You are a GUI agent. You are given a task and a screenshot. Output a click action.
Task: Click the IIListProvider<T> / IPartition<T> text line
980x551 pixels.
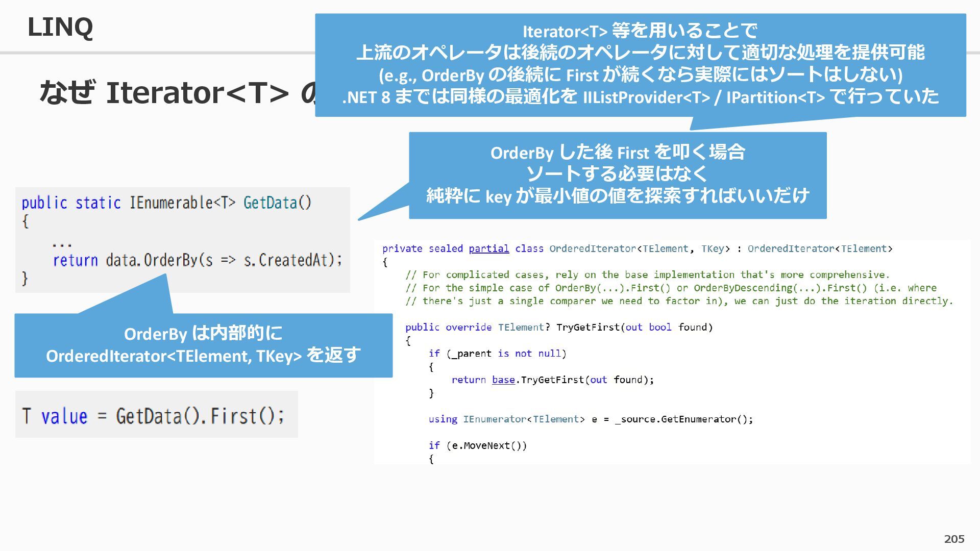point(640,97)
